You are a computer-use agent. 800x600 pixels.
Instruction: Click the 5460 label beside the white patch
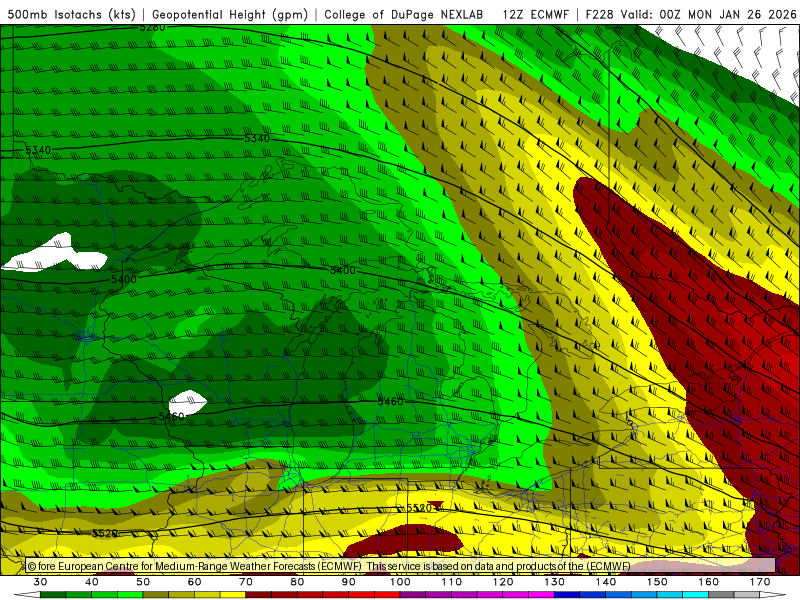pos(171,416)
